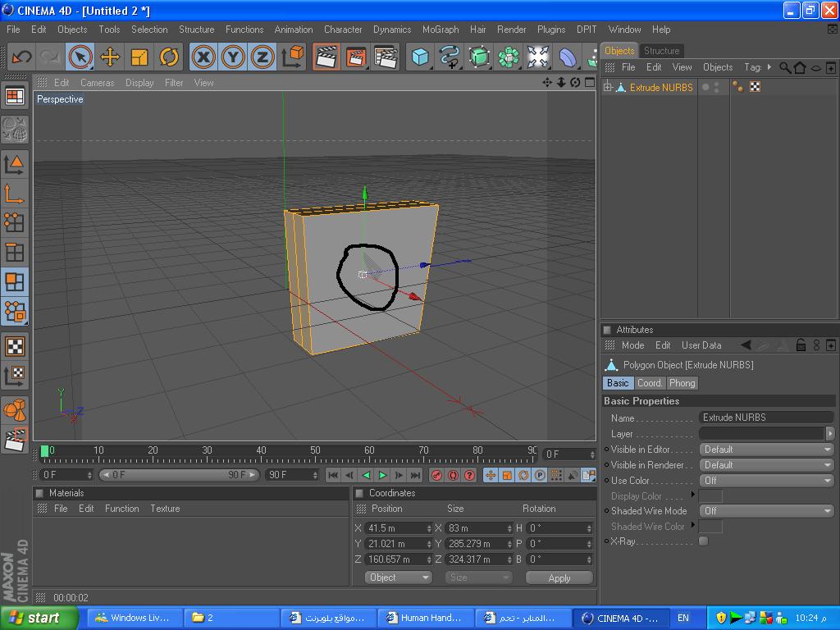
Task: Click the green current frame marker on timeline
Action: 45,451
